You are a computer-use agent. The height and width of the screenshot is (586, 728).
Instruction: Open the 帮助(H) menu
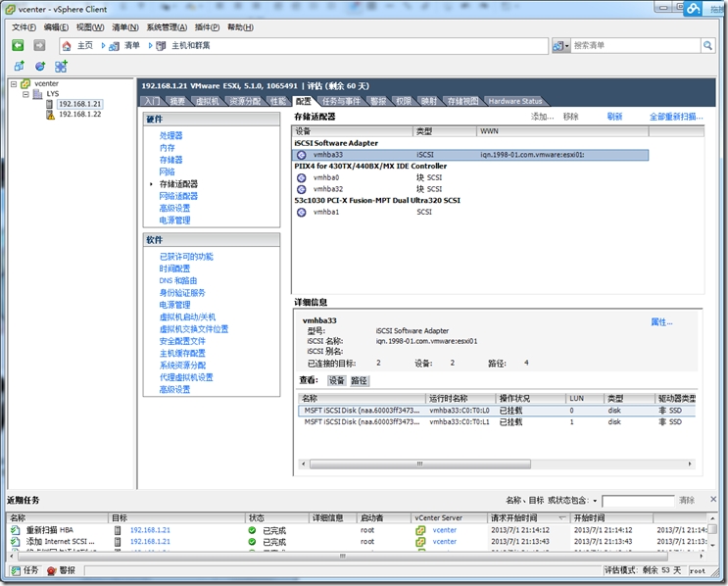point(240,27)
